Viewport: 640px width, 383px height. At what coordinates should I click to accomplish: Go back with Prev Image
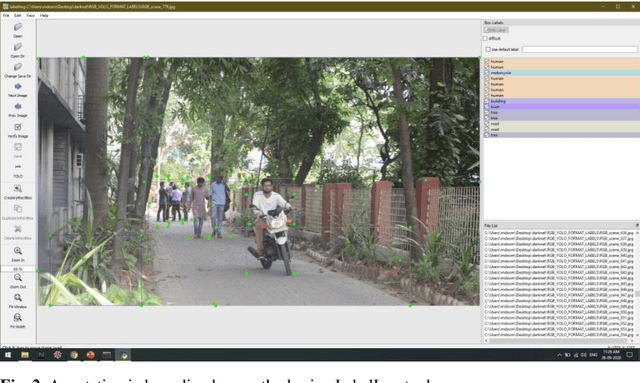click(x=18, y=110)
